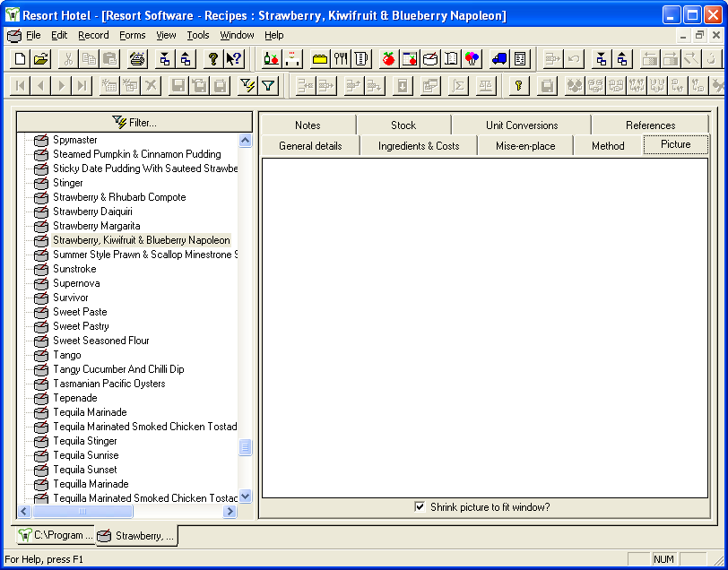Select the Strawberry, ... bottom window tab
Viewport: 728px width, 570px height.
tap(137, 536)
